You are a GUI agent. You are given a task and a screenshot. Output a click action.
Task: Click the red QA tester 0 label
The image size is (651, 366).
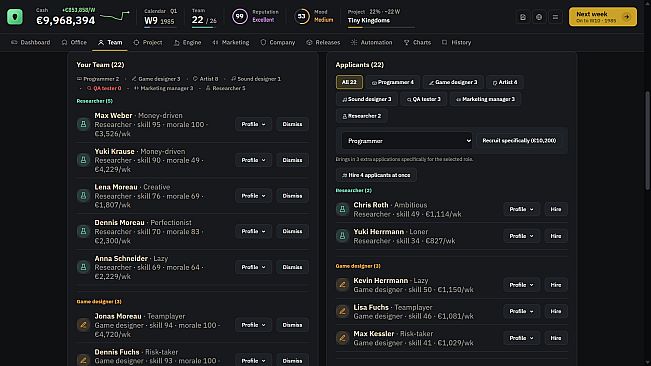tap(104, 88)
